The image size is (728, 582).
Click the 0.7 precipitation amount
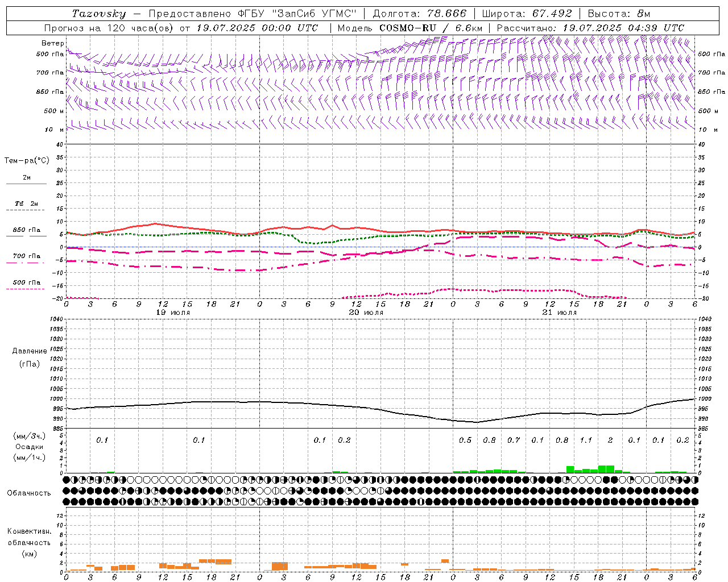click(x=514, y=440)
